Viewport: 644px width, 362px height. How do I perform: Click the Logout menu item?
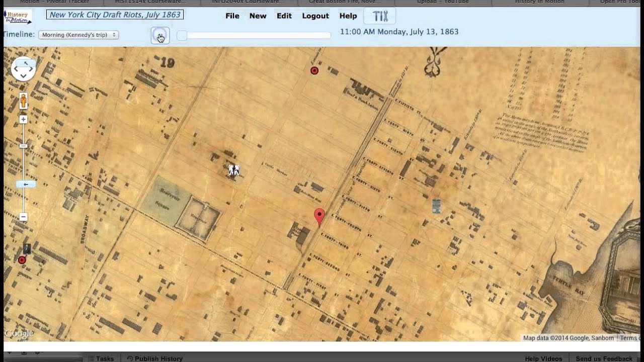point(315,16)
